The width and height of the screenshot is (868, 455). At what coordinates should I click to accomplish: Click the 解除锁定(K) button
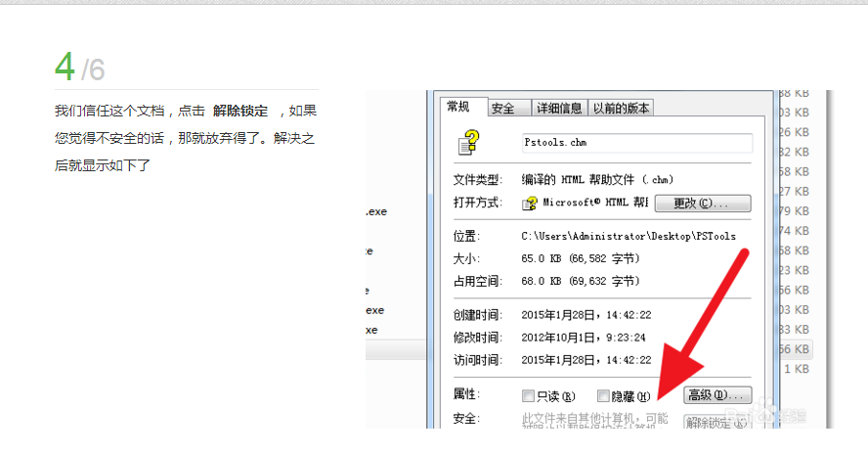pyautogui.click(x=717, y=423)
